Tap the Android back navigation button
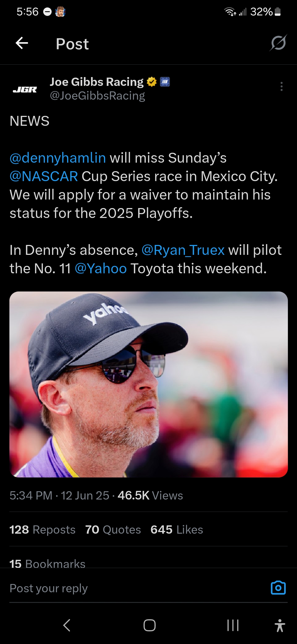The image size is (297, 644). 67,625
